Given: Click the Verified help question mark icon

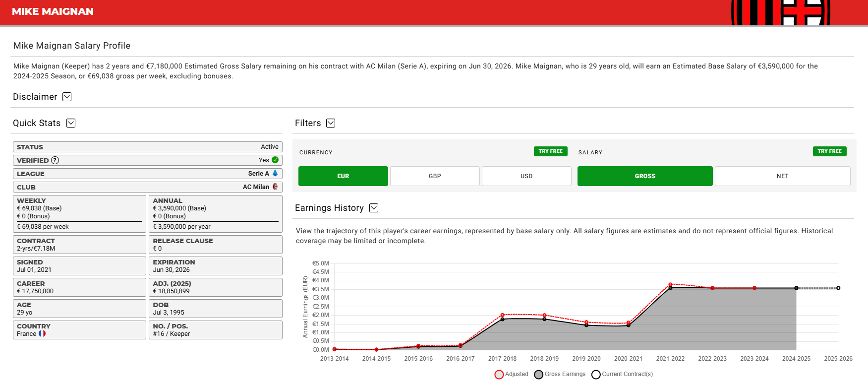Looking at the screenshot, I should (55, 160).
